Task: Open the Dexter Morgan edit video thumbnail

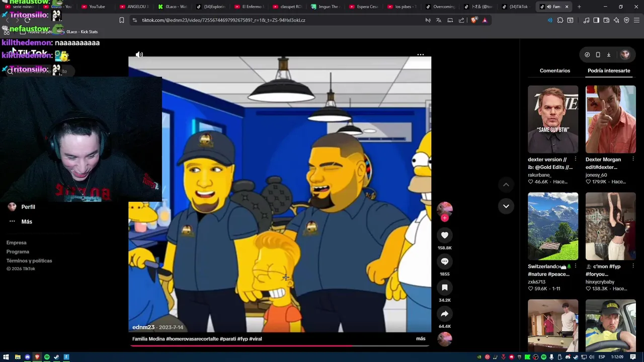Action: 610,119
